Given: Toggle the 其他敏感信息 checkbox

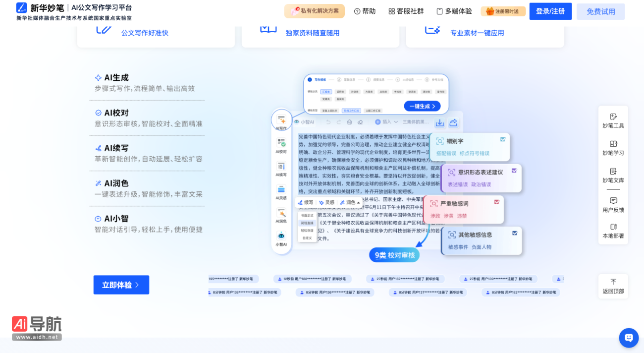Looking at the screenshot, I should [x=515, y=233].
